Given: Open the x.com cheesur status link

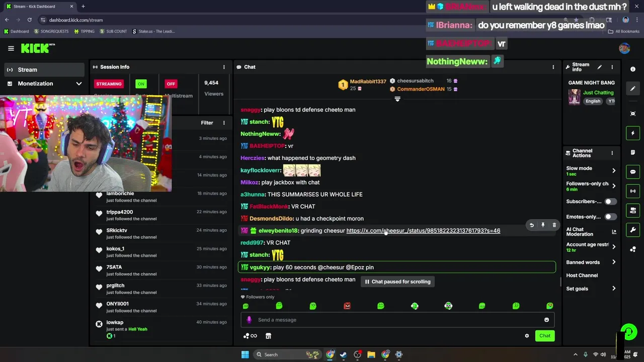Looking at the screenshot, I should [423, 231].
